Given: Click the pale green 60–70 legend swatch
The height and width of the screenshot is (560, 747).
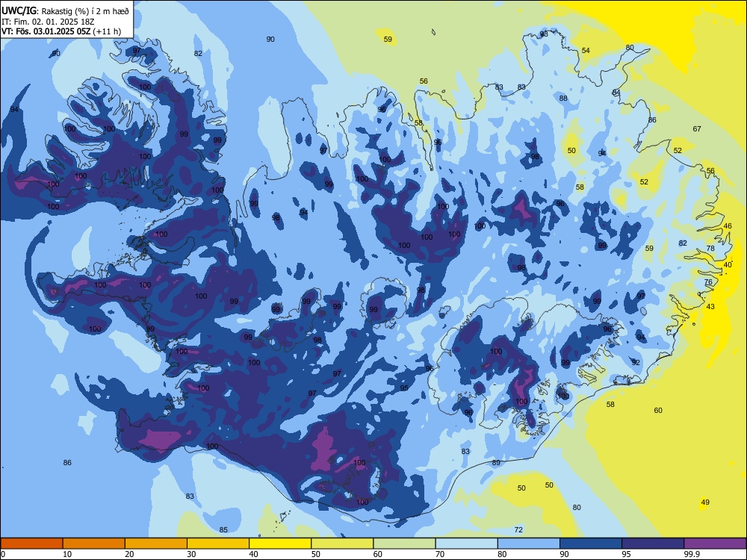Looking at the screenshot, I should [404, 544].
